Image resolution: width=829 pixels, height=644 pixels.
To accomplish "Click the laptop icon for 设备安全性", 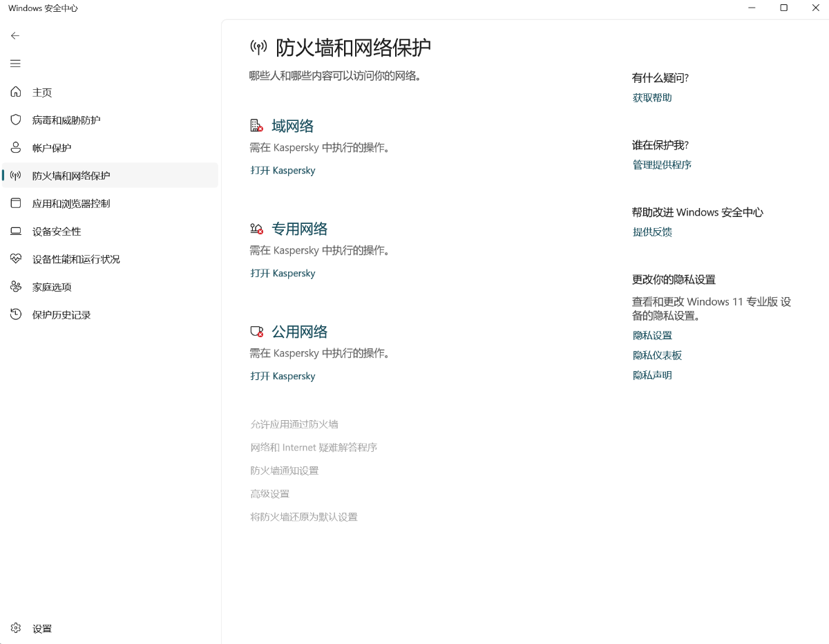I will click(16, 231).
